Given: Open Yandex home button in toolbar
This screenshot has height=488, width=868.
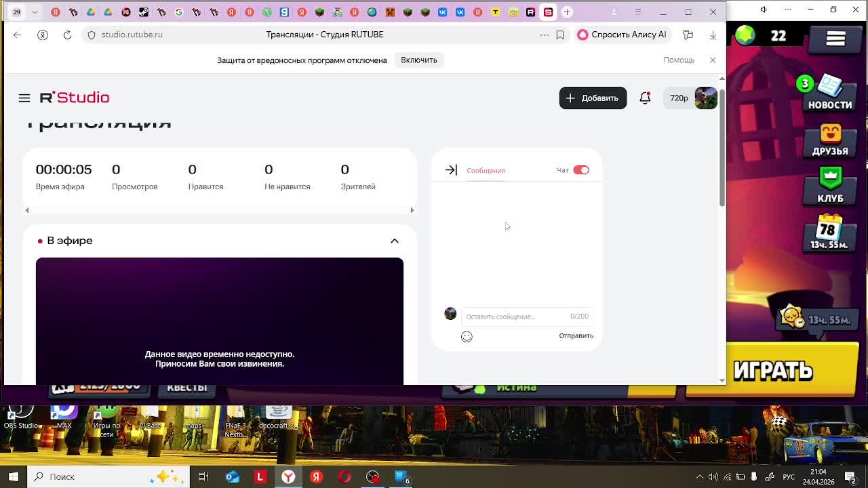Looking at the screenshot, I should point(43,35).
